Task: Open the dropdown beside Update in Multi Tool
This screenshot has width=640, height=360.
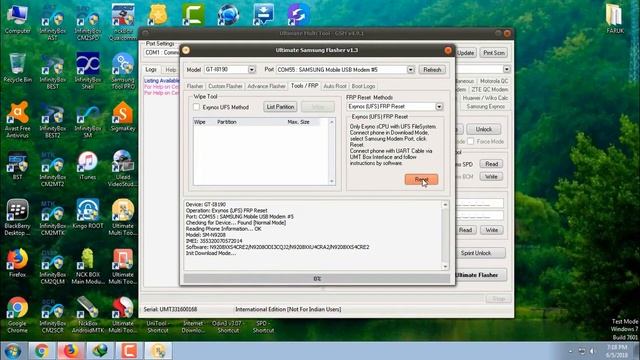Action: point(507,69)
